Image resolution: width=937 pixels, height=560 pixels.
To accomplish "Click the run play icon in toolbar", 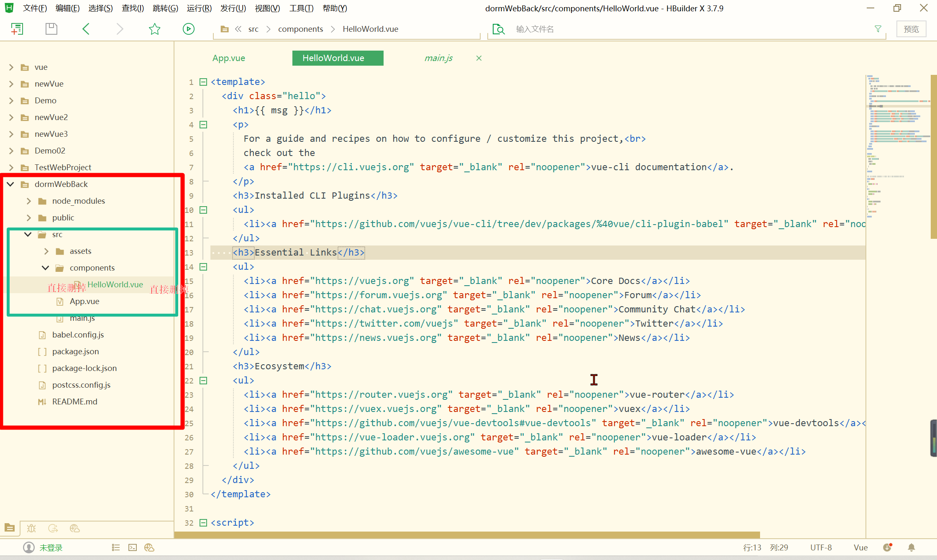I will tap(189, 29).
